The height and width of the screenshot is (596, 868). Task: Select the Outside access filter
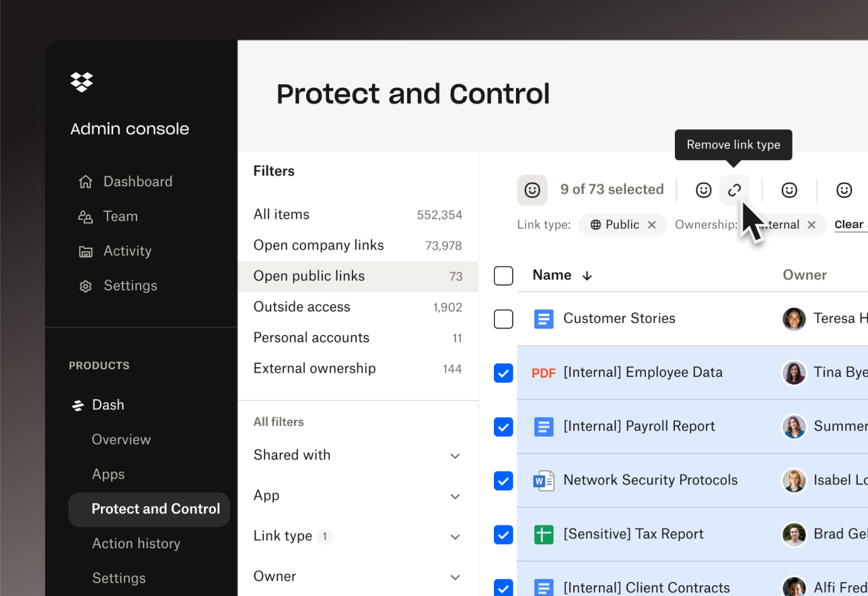pos(357,307)
